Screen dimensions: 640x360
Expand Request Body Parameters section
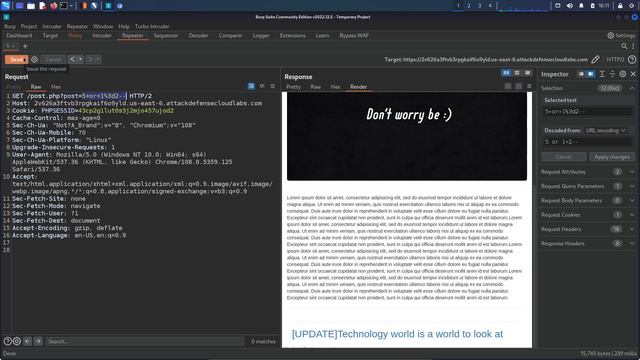point(588,200)
